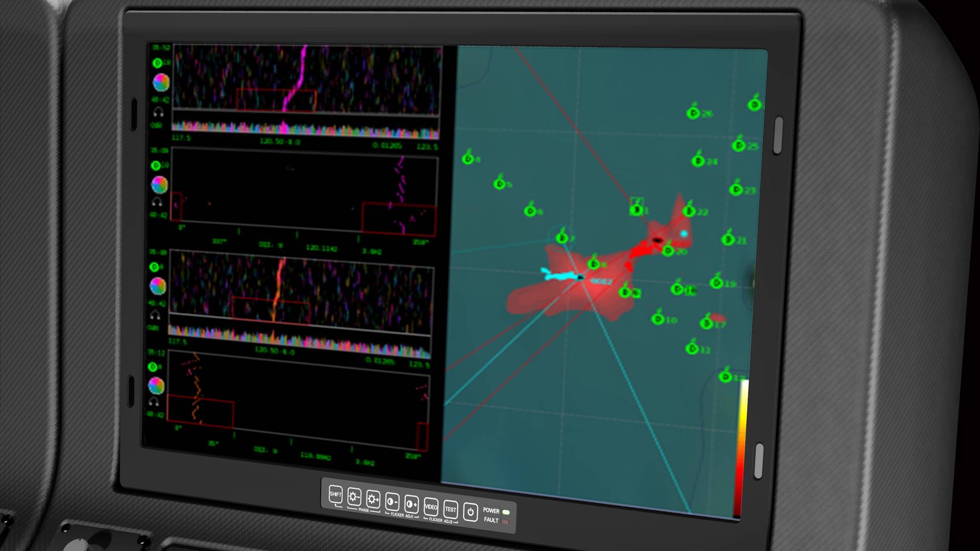Toggle headphone audio on third channel
Screen dimensions: 980x551
(x=155, y=315)
